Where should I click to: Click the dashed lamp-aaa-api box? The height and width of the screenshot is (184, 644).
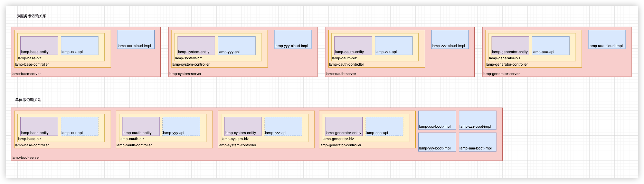click(x=384, y=126)
